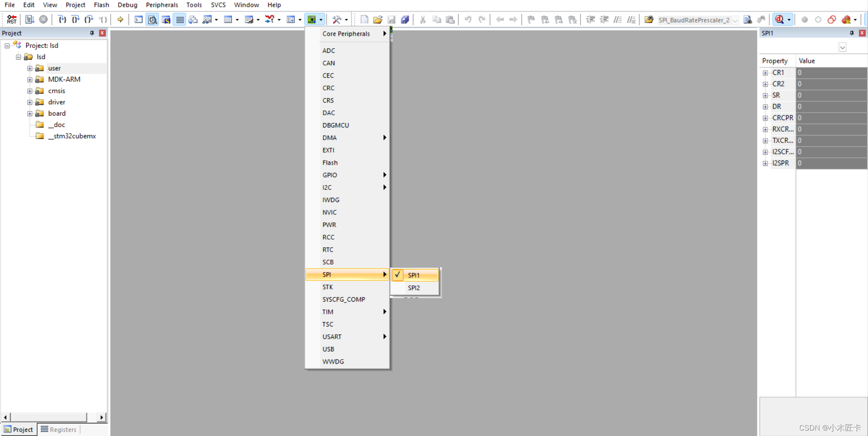Viewport: 868px width, 436px height.
Task: Select SPI2 from the SPI submenu
Action: (x=414, y=288)
